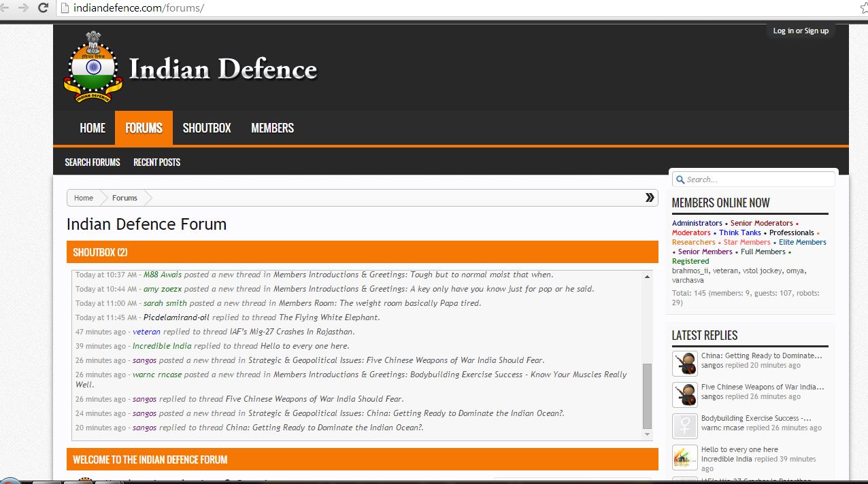Select the FORUMS tab
The width and height of the screenshot is (868, 484).
click(144, 128)
